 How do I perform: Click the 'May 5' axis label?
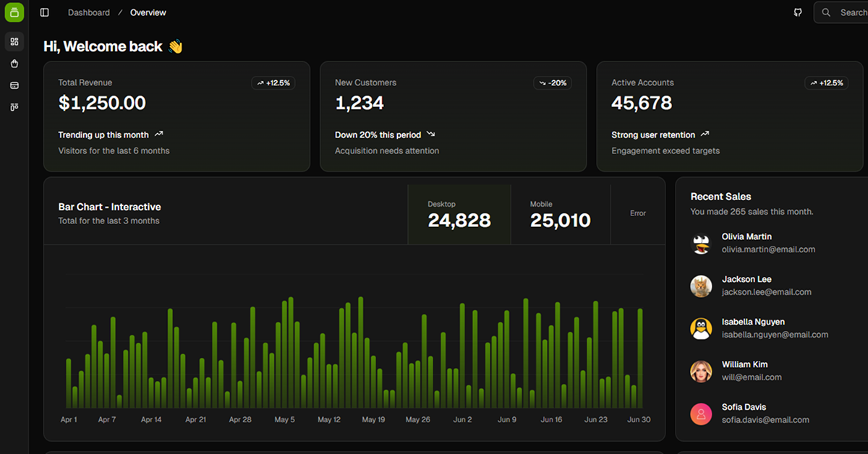[284, 420]
